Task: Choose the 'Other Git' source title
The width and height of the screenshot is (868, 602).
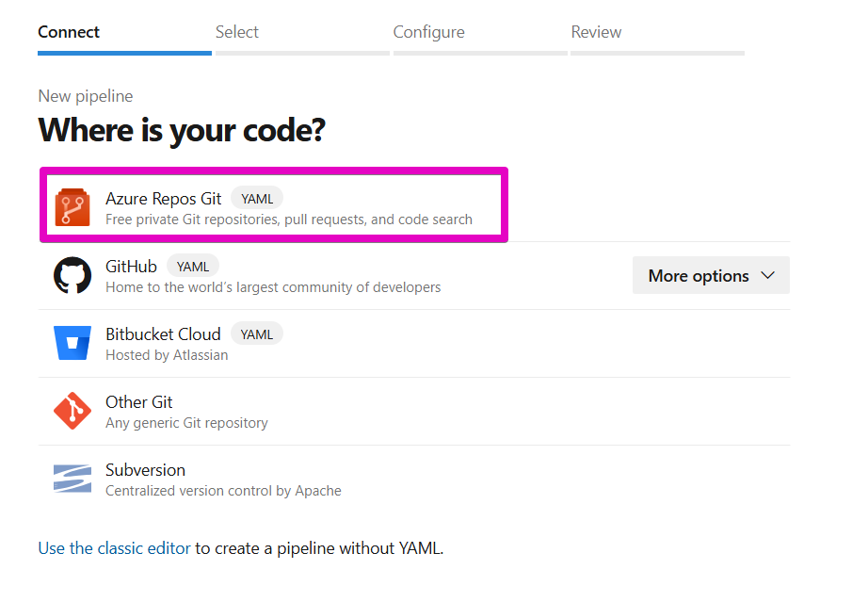Action: pos(139,401)
